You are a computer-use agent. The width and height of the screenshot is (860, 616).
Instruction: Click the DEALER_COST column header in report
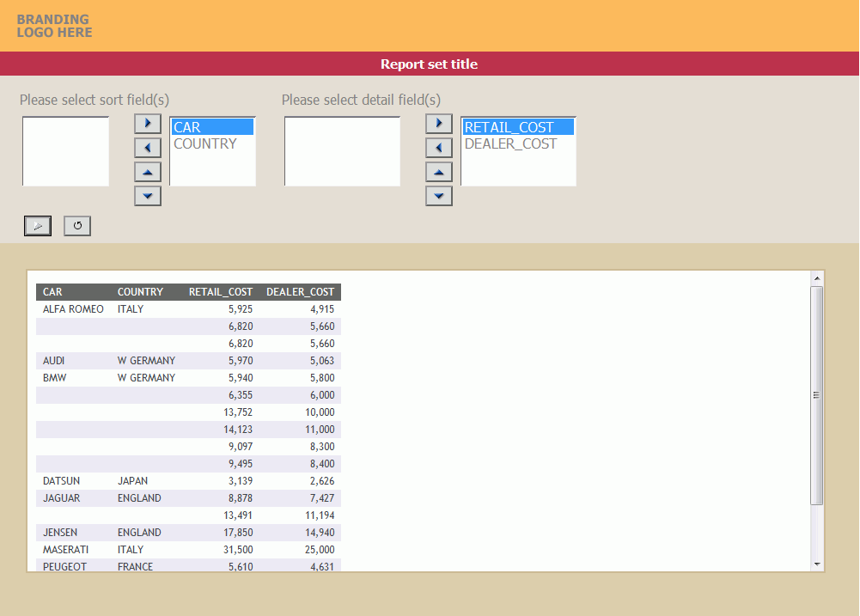[300, 292]
